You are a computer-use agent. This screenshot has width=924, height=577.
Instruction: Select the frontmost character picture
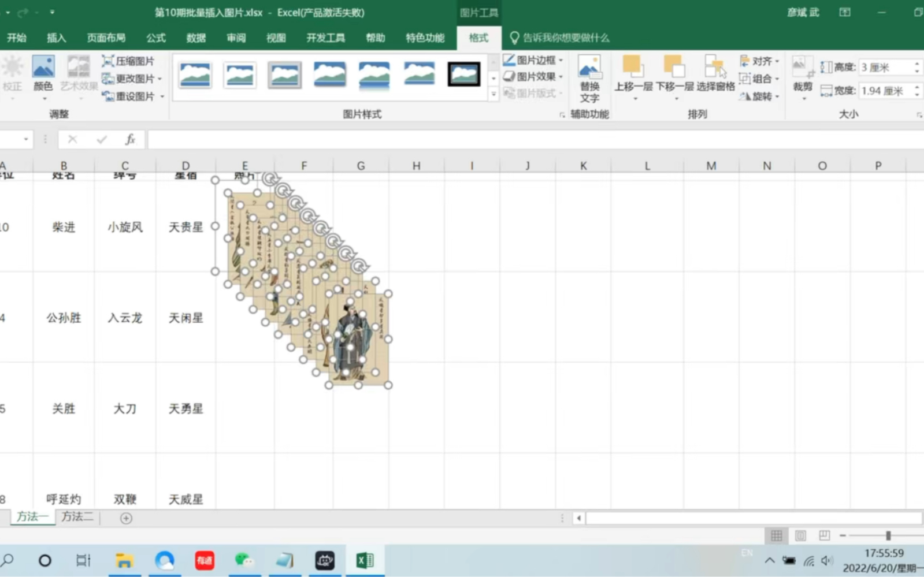coord(358,340)
